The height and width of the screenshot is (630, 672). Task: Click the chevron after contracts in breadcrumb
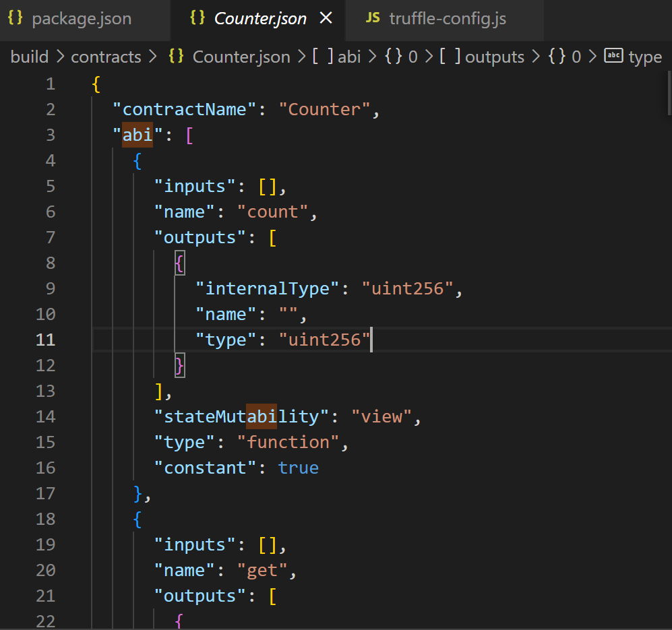coord(152,57)
